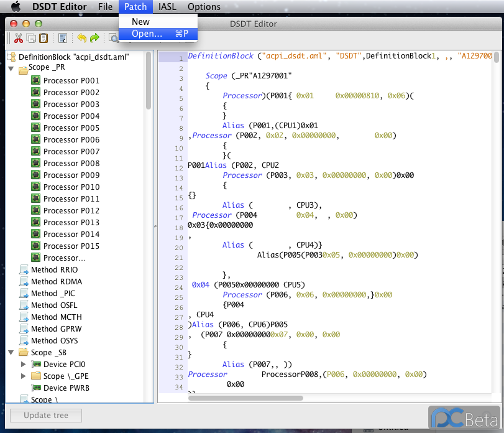Click the compile document toolbar icon
This screenshot has width=504, height=433.
(x=63, y=38)
